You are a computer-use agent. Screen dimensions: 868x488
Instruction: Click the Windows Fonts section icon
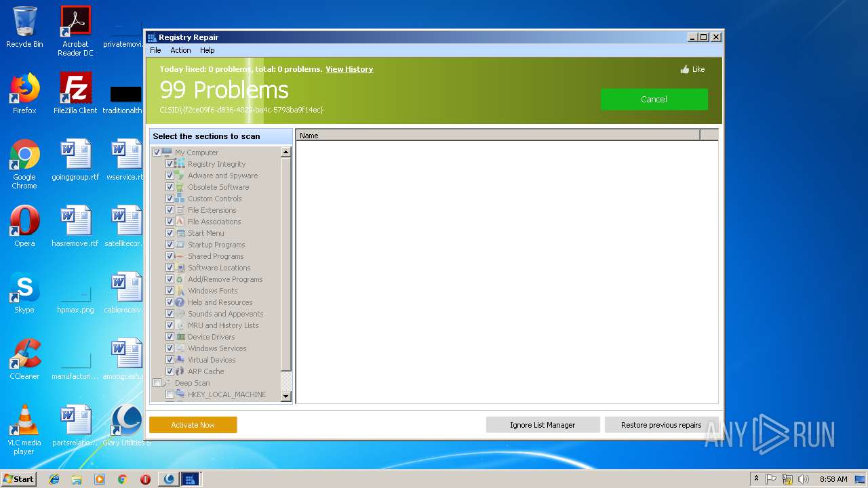click(x=180, y=291)
